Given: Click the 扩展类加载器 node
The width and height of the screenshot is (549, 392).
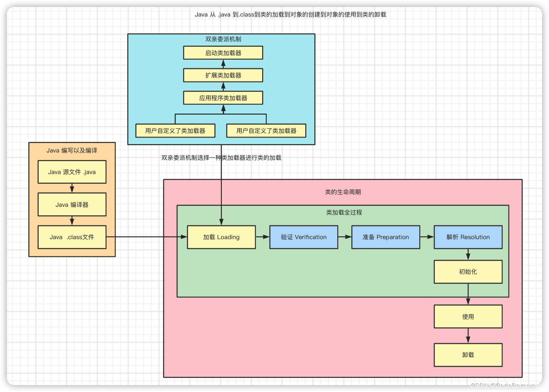Looking at the screenshot, I should pos(223,75).
